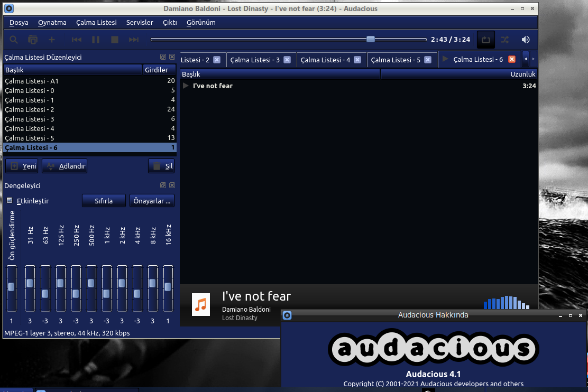The height and width of the screenshot is (392, 588).
Task: Select Çalma Listesi - 6 row in manager
Action: 90,147
